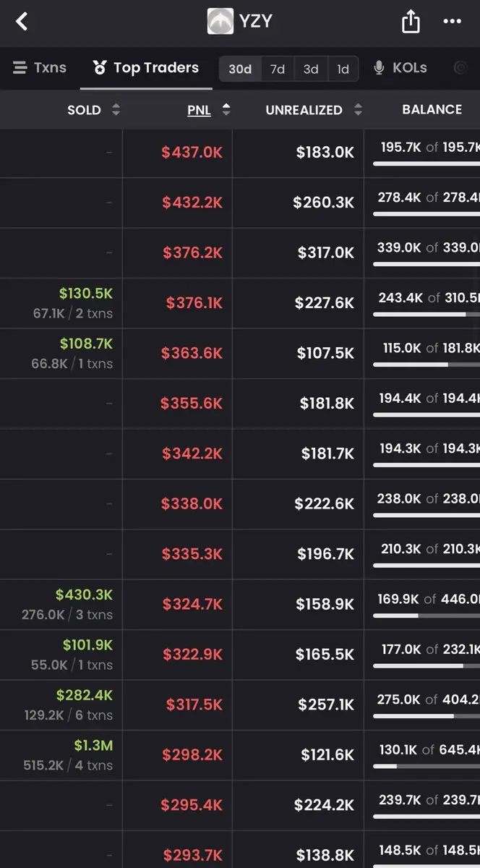Screen dimensions: 480x868
Task: Tap the back arrow icon
Action: tap(22, 21)
